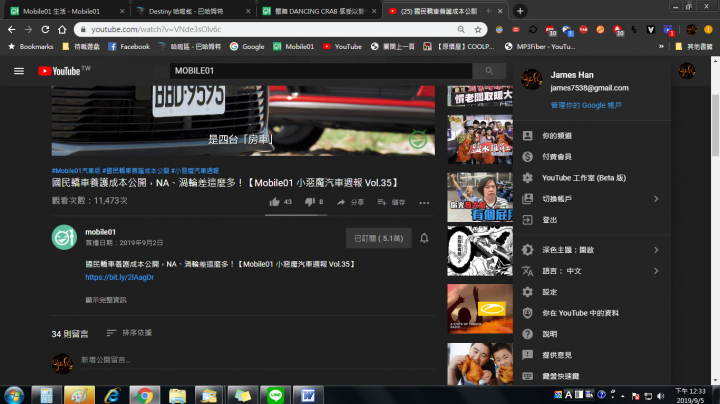Open the Windows Start button

[14, 395]
